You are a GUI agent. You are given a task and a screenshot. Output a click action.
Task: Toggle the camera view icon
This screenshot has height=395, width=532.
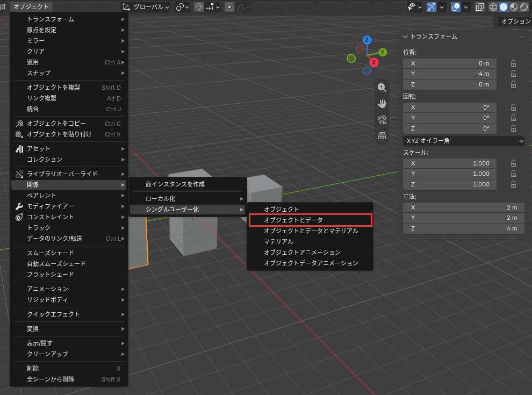pyautogui.click(x=382, y=120)
